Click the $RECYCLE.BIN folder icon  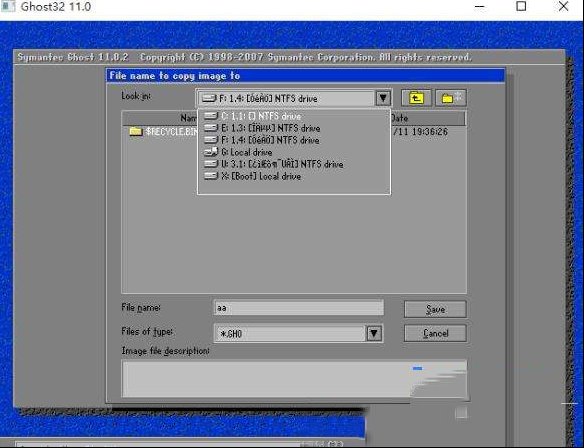pos(136,131)
